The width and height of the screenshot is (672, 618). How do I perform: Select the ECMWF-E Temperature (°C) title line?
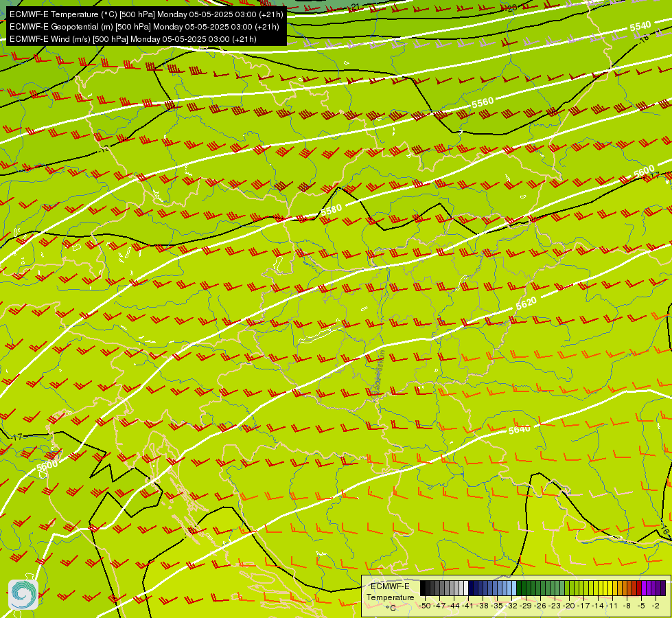click(146, 14)
